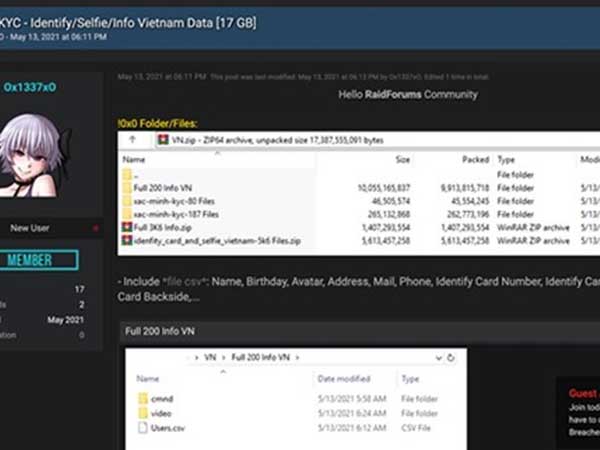Select the video folder icon in Explorer
The image size is (600, 450).
(143, 413)
